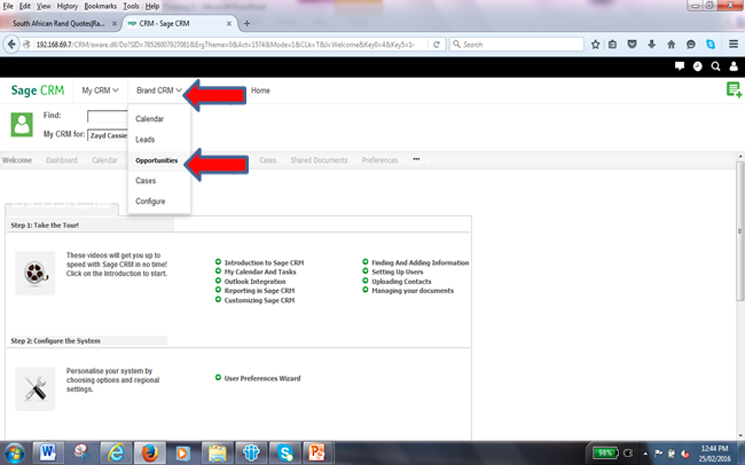Select Calendar in the Brand CRM menu
Screen dimensions: 745x465
[x=149, y=119]
